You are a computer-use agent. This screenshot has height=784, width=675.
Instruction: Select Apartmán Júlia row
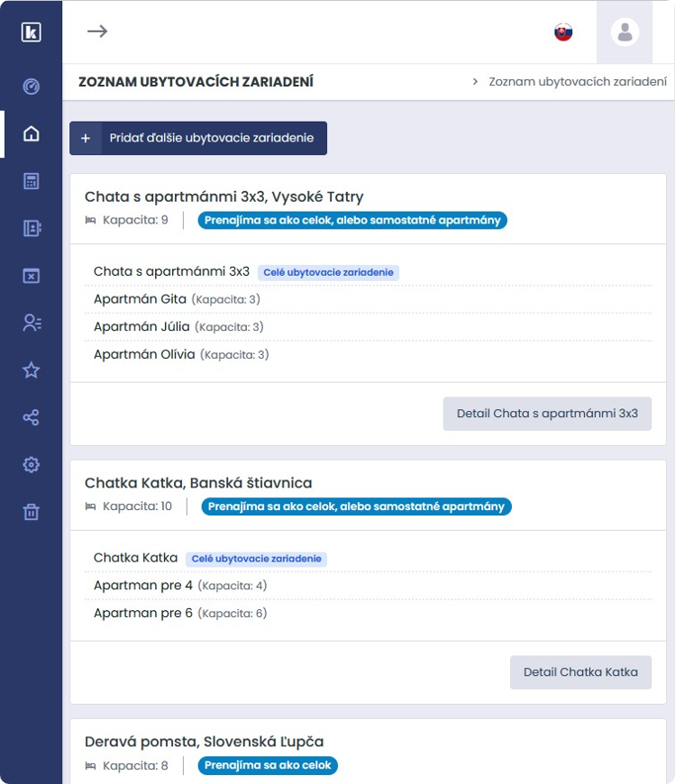click(368, 327)
